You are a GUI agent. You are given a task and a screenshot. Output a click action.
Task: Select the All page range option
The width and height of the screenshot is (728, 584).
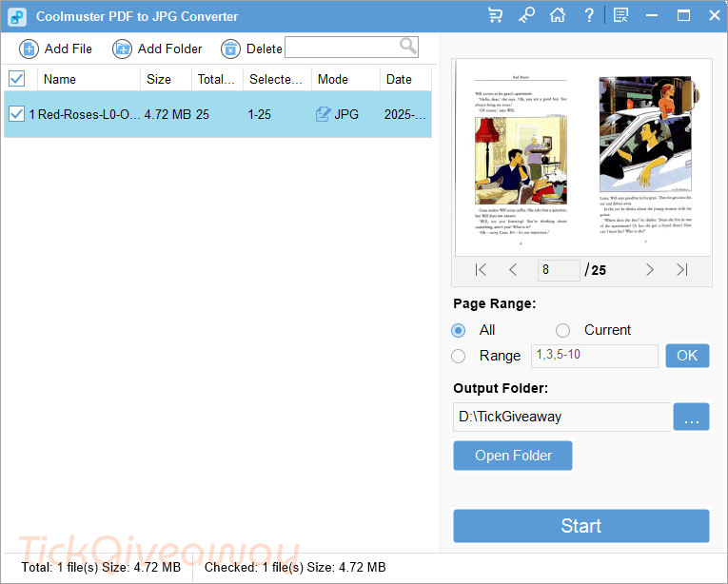pos(459,330)
